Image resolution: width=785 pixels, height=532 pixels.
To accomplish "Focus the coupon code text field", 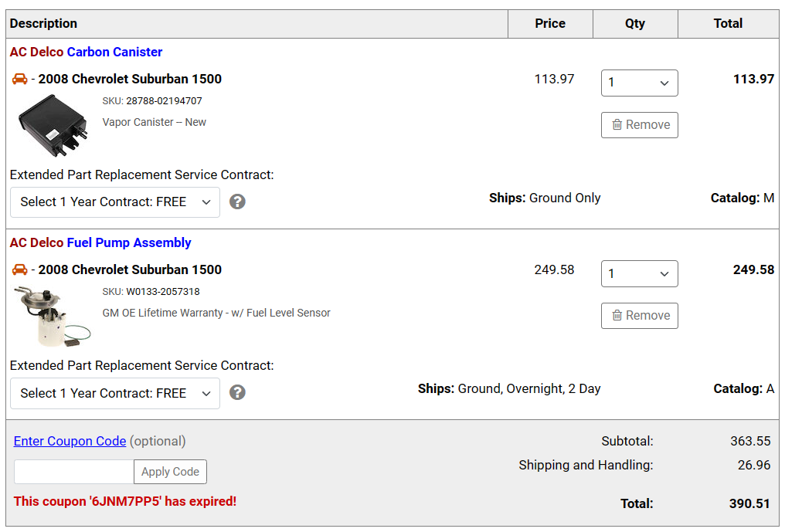I will [x=74, y=472].
